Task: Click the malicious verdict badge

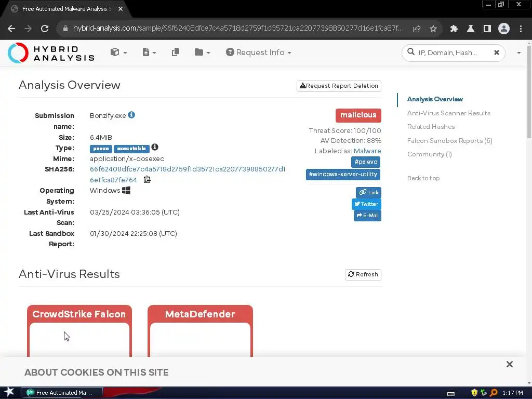Action: click(x=358, y=115)
